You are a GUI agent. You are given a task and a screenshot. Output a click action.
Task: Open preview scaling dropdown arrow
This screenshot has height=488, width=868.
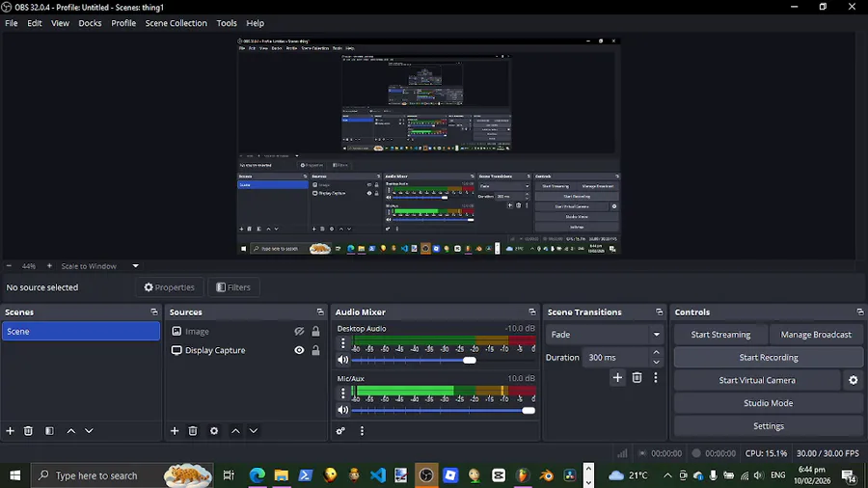136,266
